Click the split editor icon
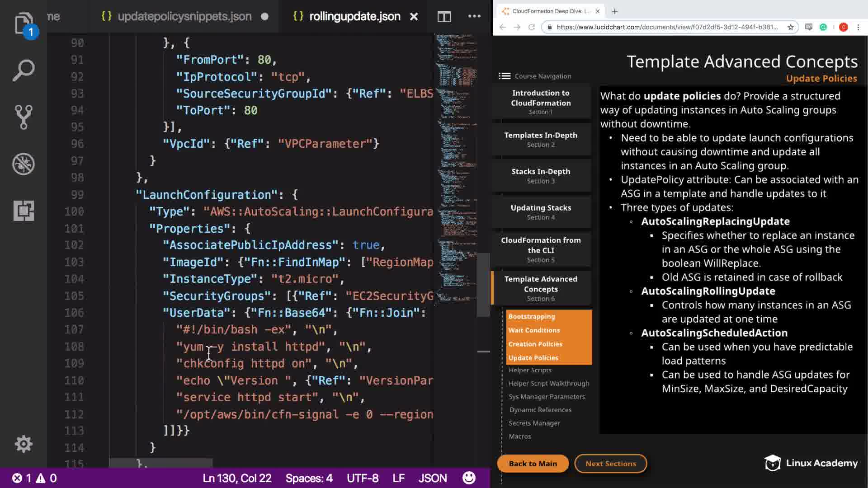Screen dimensions: 868x488 pyautogui.click(x=444, y=17)
